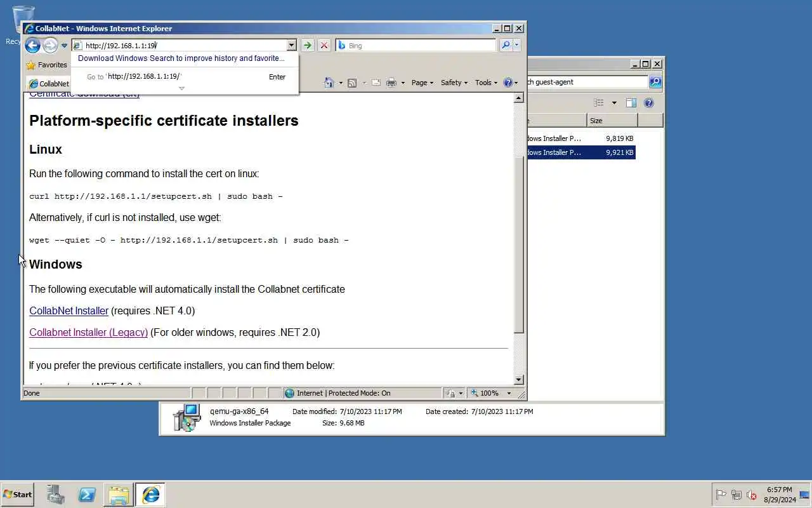Click the page vertical scrollbar thumb

(518, 244)
